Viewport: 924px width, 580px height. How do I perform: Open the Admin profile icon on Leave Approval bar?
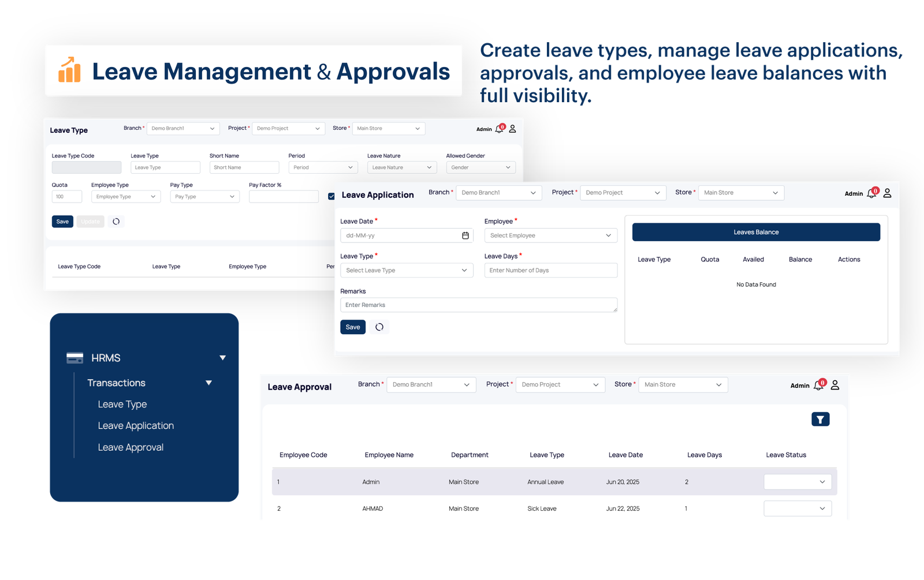[x=834, y=384]
